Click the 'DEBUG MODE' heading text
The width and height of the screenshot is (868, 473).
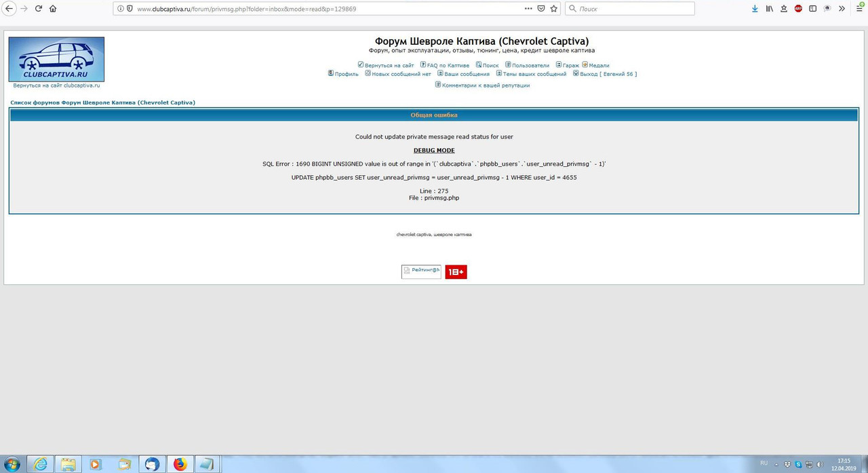pos(434,151)
